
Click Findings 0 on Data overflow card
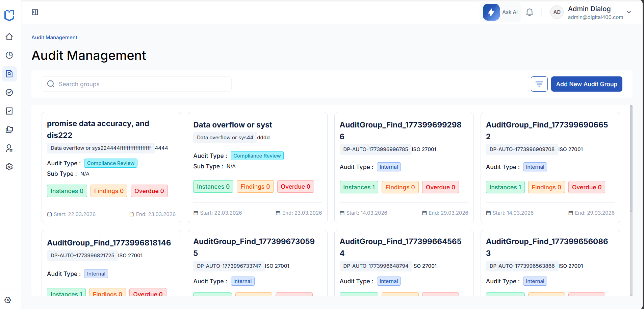tap(255, 187)
